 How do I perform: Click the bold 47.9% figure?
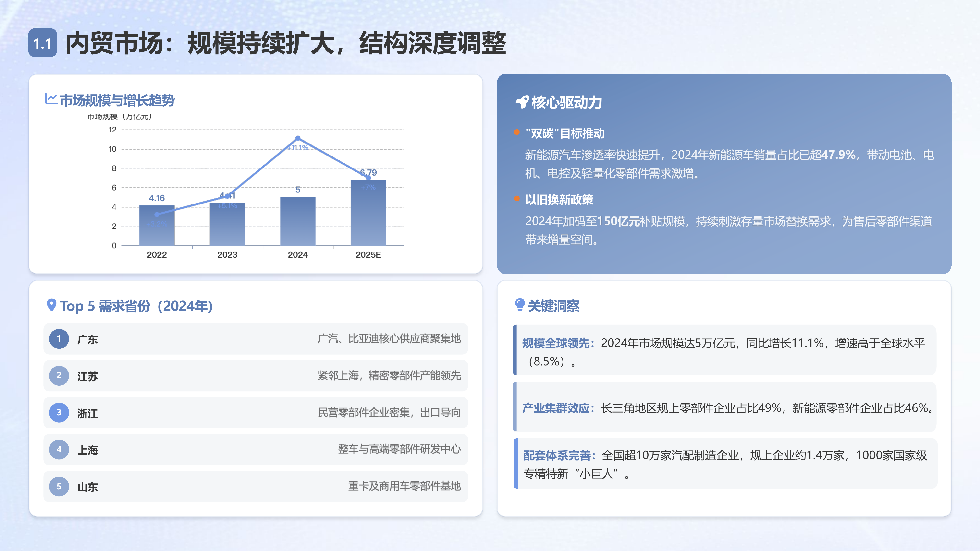838,155
